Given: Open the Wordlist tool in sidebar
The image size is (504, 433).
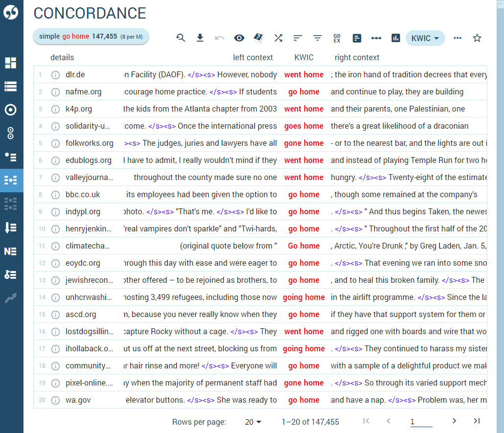Looking at the screenshot, I should click(10, 86).
